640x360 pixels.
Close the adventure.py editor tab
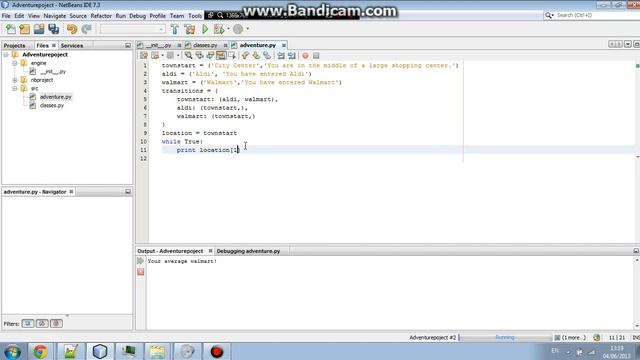point(284,45)
